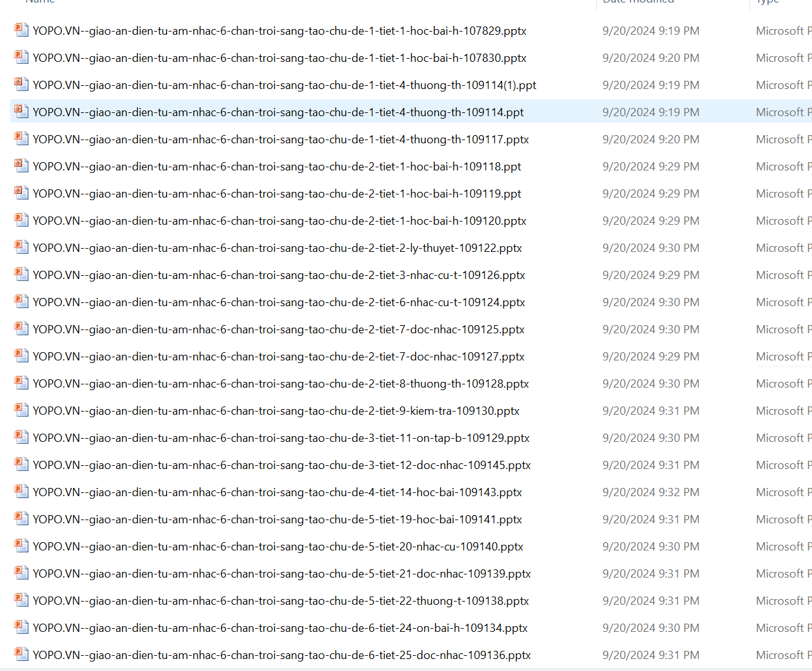
Task: Click the icon of file doc-nhac-109145.pptx
Action: (21, 465)
